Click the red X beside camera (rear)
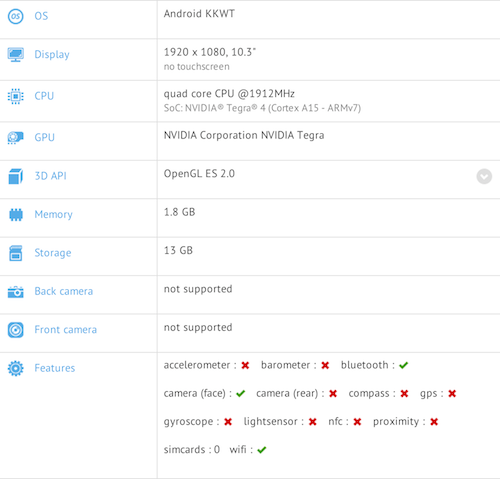The image size is (500, 479). pos(333,394)
